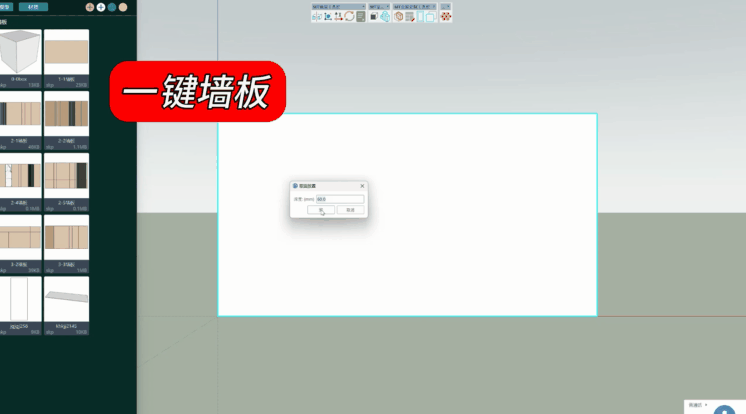Close the depth settings dialog

361,186
